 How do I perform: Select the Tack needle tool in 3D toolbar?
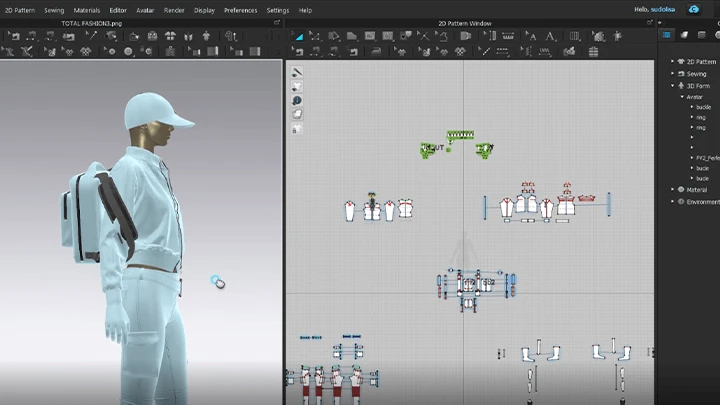(x=91, y=36)
